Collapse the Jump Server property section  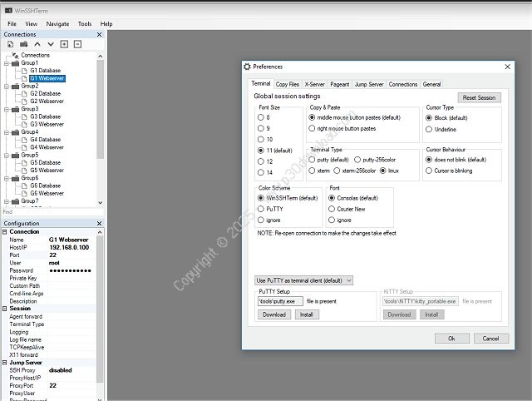tap(5, 363)
